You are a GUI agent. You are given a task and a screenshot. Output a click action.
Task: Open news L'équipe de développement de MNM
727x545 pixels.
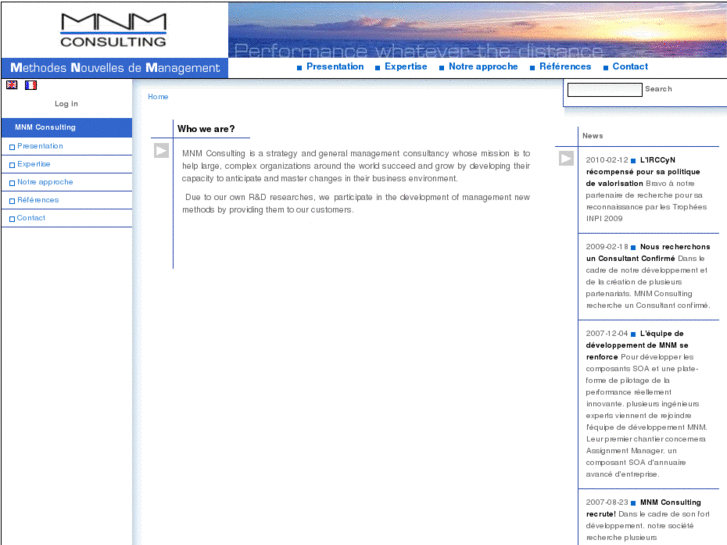pyautogui.click(x=637, y=345)
